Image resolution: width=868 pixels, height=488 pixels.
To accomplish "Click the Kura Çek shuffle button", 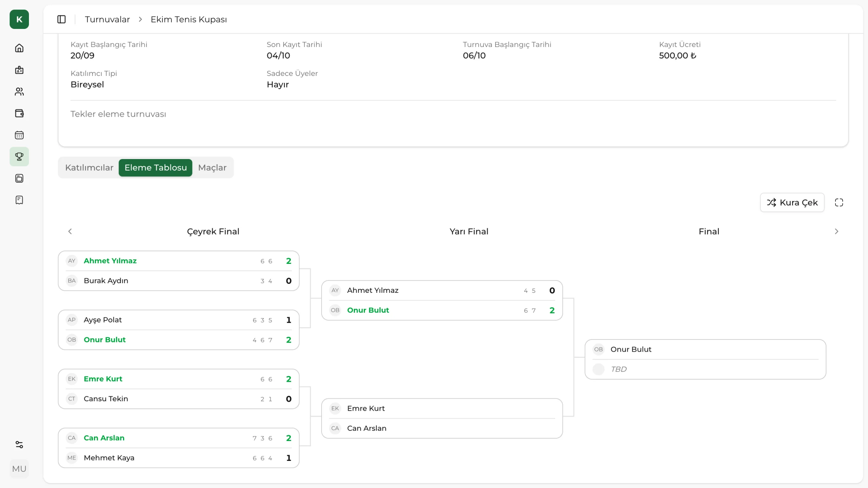I will click(x=792, y=202).
